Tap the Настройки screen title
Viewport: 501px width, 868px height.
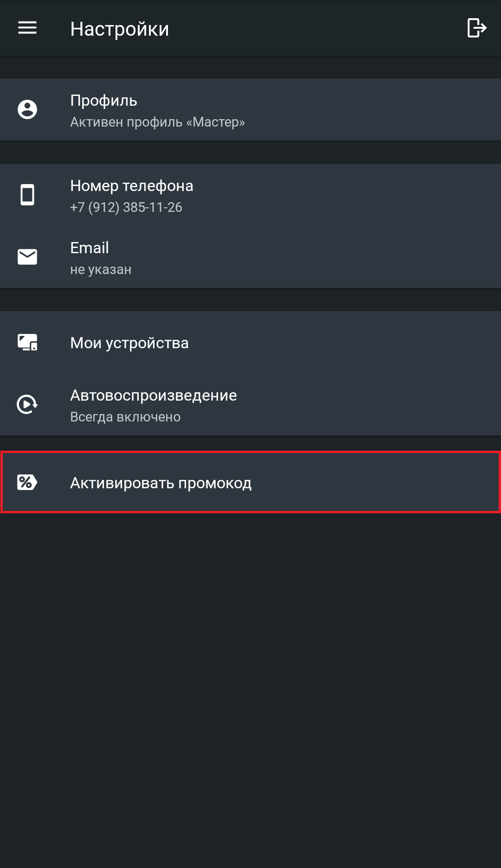[x=120, y=29]
